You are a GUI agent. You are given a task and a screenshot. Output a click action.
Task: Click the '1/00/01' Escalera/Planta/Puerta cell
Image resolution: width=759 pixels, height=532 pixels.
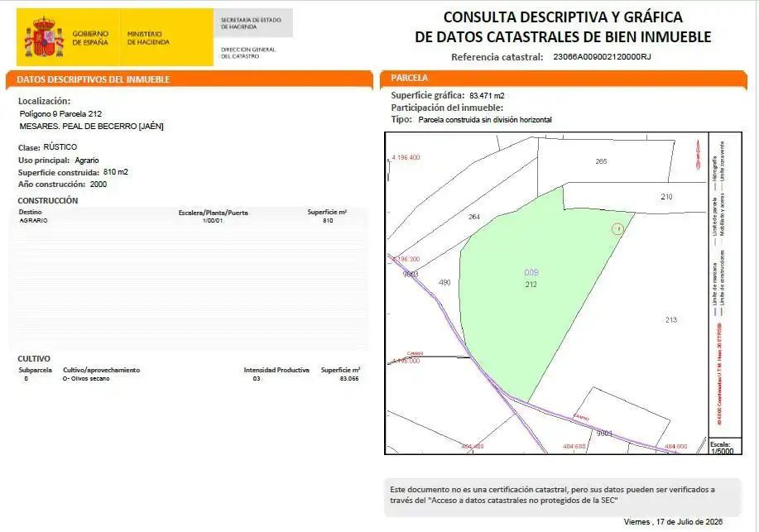click(213, 220)
